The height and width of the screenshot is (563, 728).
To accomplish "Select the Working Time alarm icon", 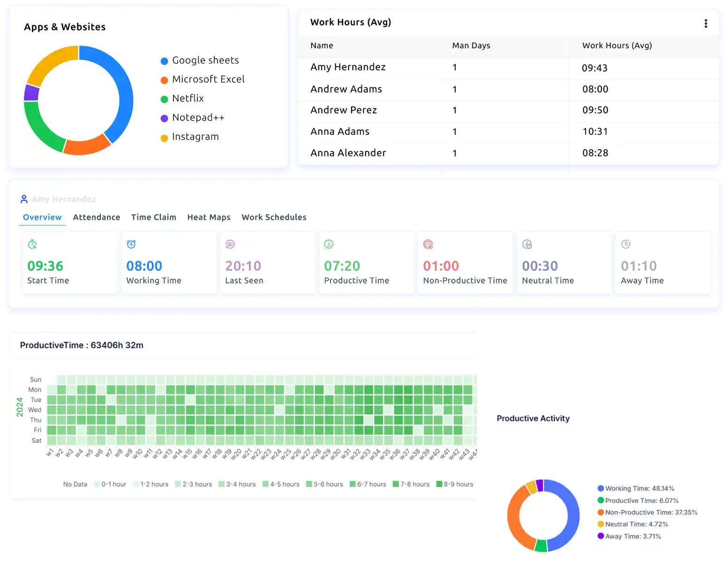I will coord(131,244).
